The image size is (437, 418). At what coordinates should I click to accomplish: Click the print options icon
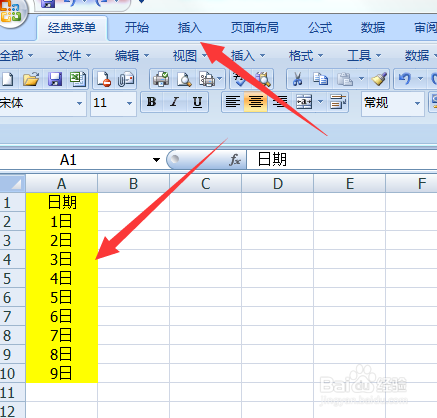click(207, 79)
